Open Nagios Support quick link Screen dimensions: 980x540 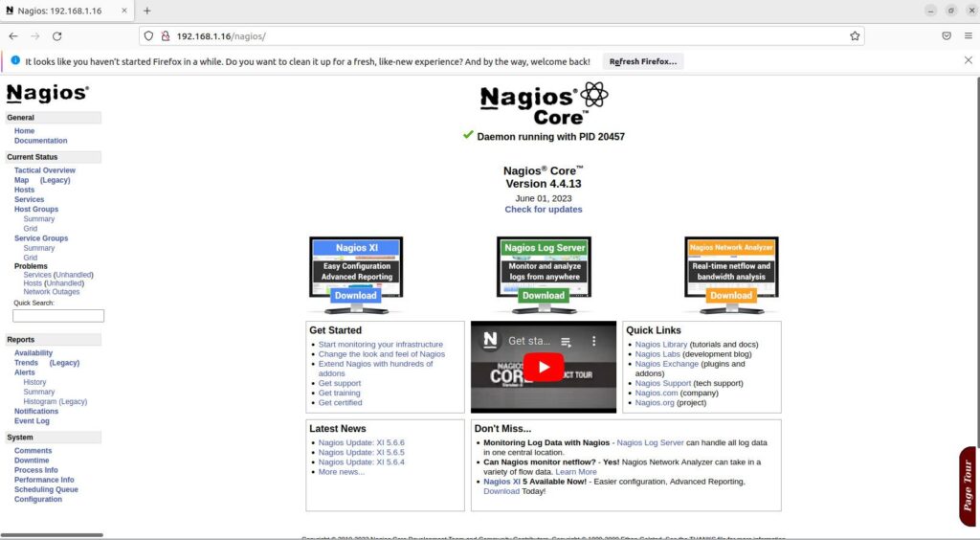[x=663, y=383]
